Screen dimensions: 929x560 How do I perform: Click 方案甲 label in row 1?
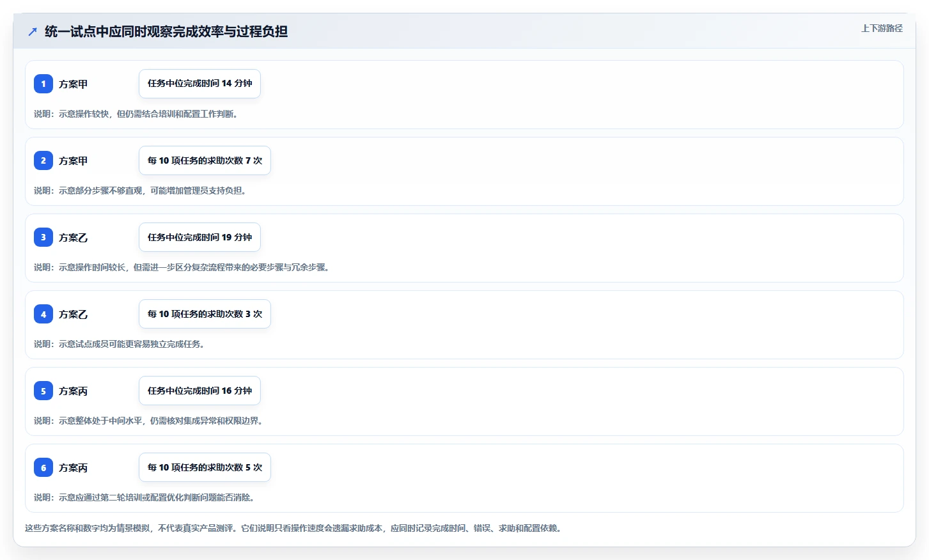tap(73, 84)
